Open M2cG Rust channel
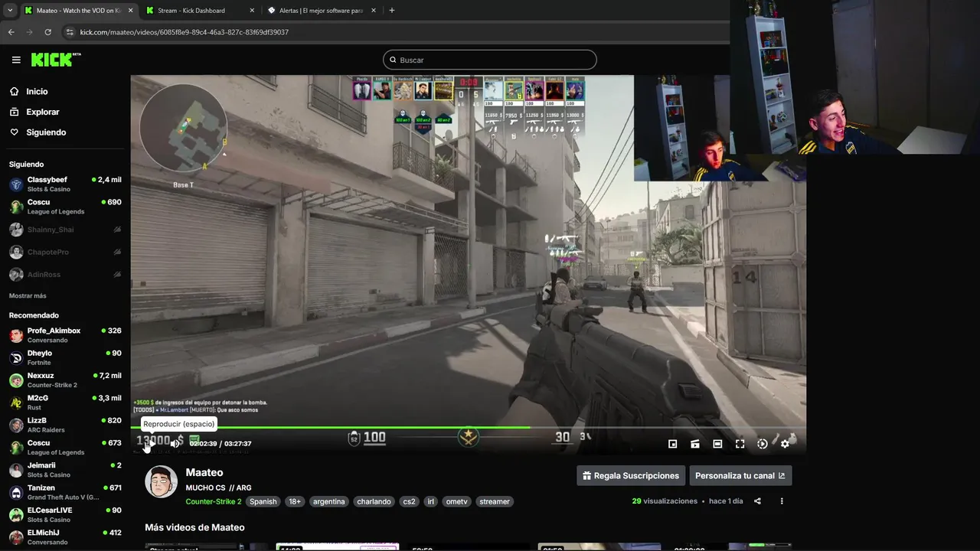The image size is (980, 551). [x=65, y=403]
